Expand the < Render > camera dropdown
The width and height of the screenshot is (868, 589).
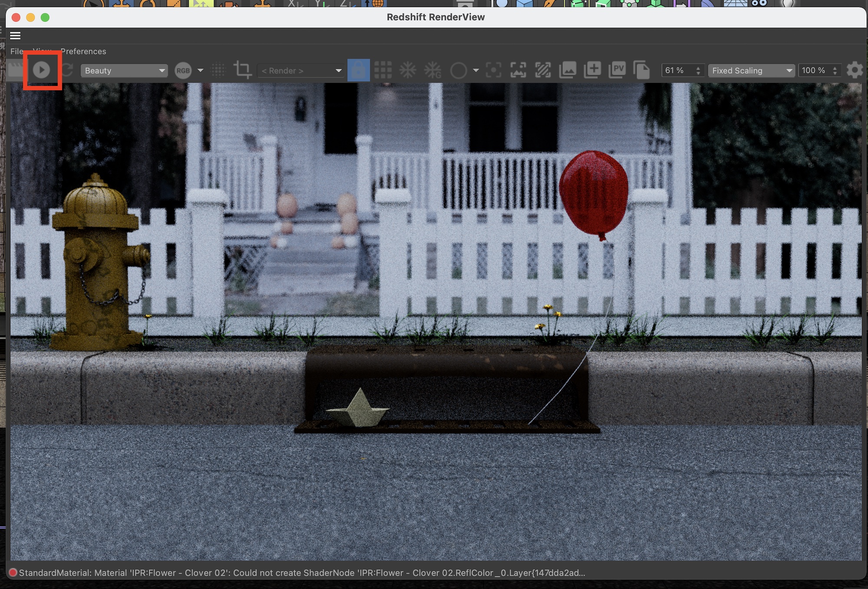(x=301, y=70)
